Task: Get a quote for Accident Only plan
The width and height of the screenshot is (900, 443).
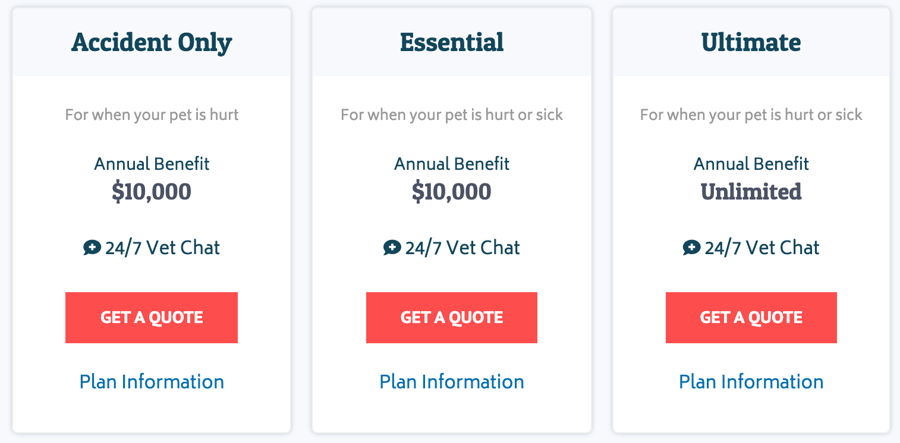Action: pos(151,318)
